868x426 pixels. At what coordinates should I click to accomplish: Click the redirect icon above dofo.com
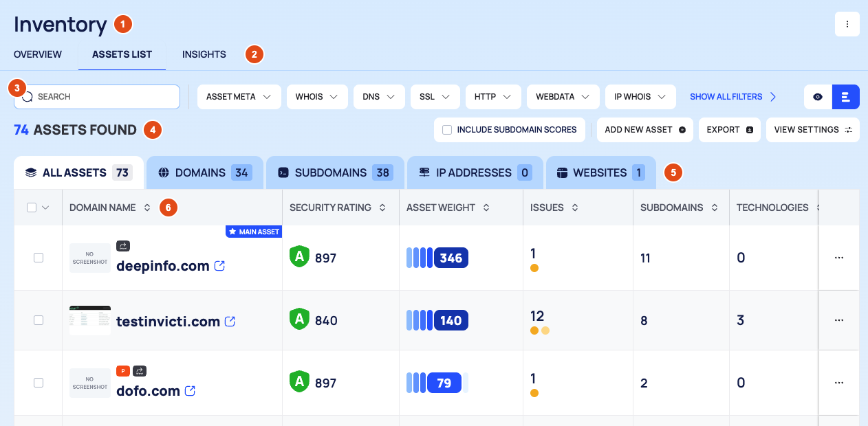click(x=140, y=371)
